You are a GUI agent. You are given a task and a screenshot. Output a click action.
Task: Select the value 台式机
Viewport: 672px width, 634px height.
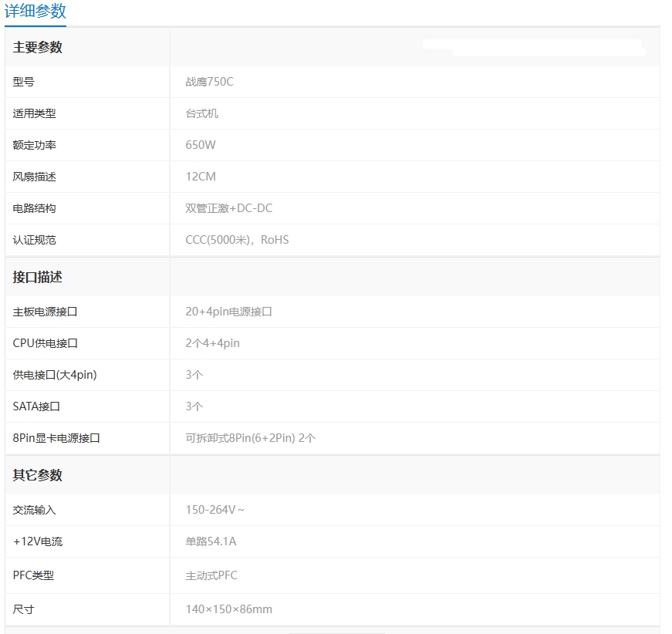tap(201, 113)
